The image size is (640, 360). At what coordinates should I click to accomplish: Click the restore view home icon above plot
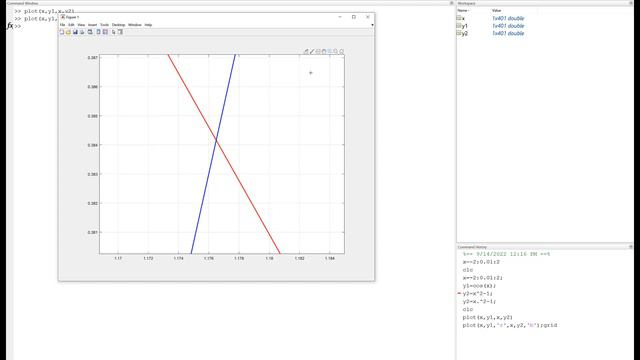point(342,51)
